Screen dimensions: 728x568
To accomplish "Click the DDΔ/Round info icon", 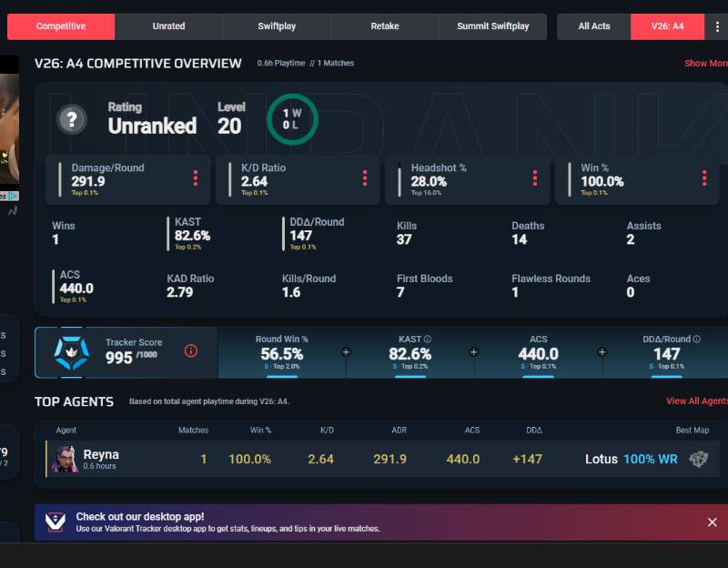I will point(696,339).
